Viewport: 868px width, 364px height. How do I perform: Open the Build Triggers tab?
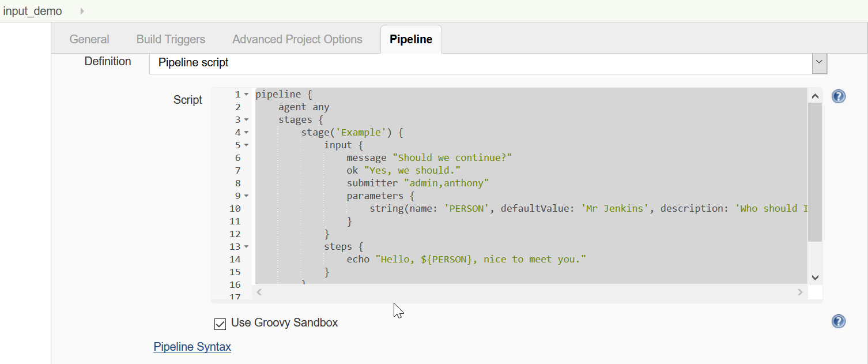pos(171,39)
